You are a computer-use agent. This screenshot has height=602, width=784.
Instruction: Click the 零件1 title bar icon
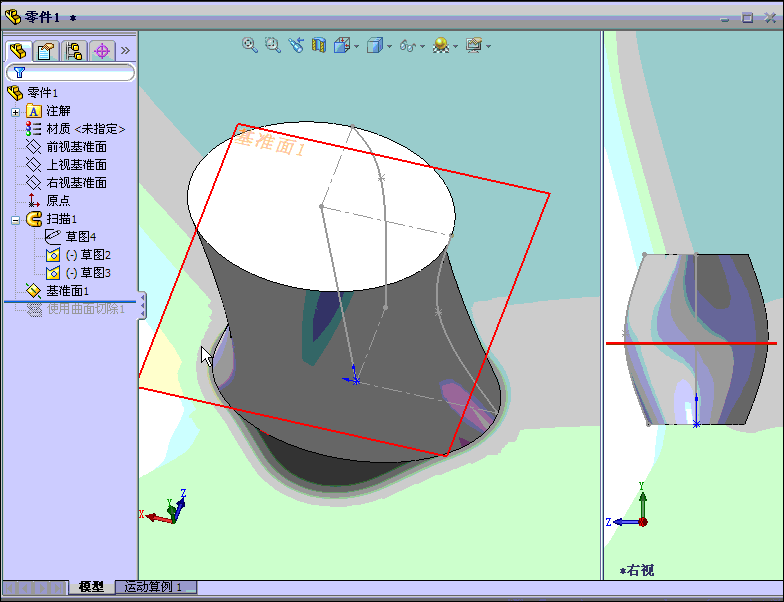12,18
